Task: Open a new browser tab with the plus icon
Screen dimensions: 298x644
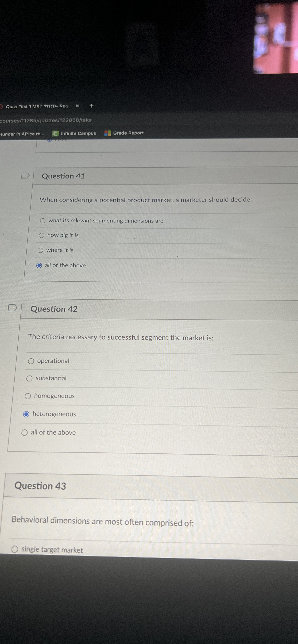Action: click(x=91, y=106)
